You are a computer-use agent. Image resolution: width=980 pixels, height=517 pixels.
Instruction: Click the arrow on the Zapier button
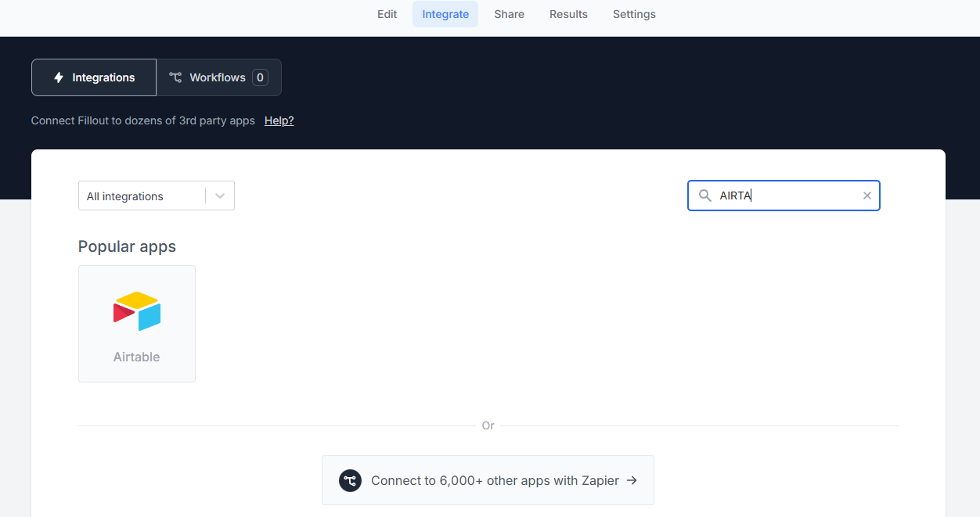tap(632, 480)
